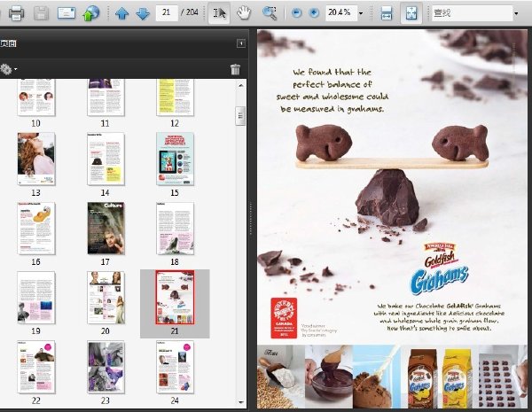Click the ad headline 'We found that the'
The image size is (532, 412).
click(x=332, y=72)
